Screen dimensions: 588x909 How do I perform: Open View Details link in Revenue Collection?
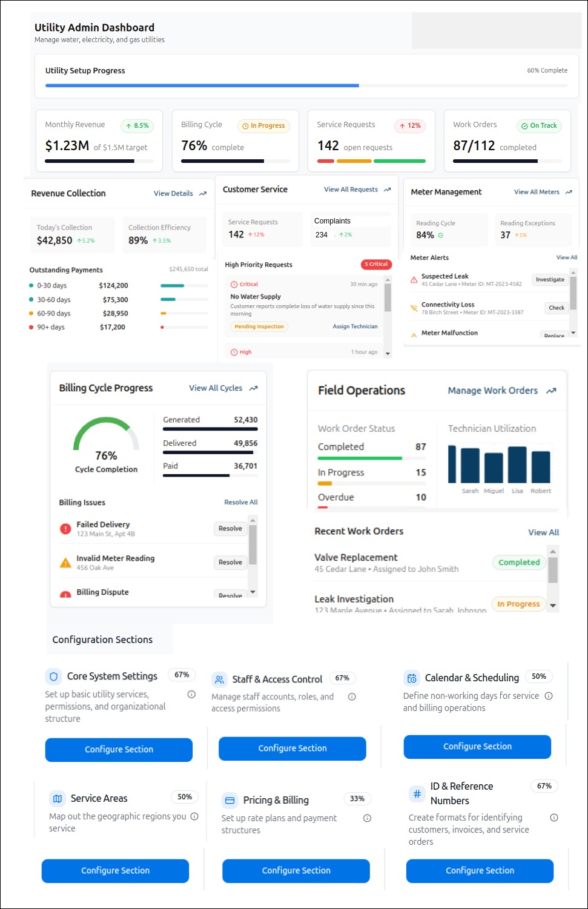[173, 194]
